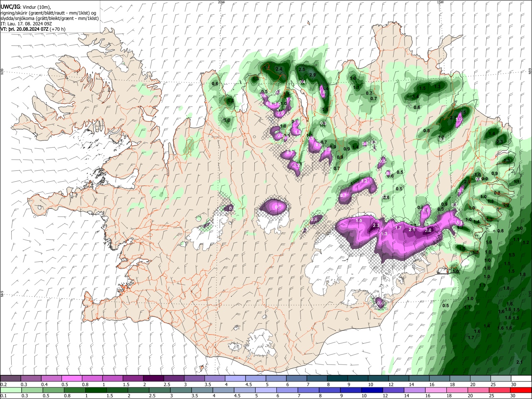This screenshot has width=532, height=399.
Task: Click the "rigning/skúrir" legend description line
Action: (x=48, y=13)
